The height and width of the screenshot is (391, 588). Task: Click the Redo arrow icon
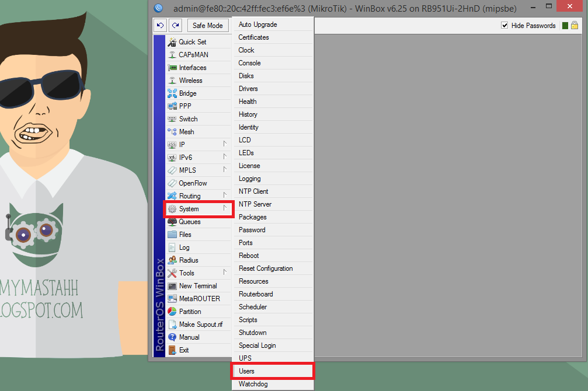pyautogui.click(x=175, y=26)
